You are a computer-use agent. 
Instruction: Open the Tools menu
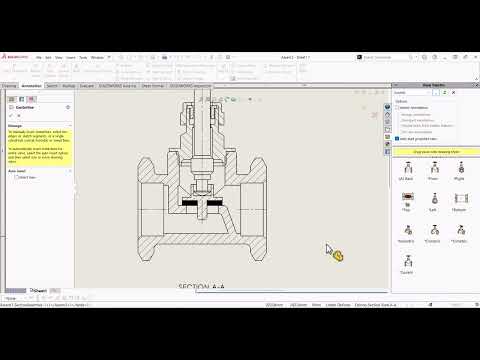(x=83, y=57)
